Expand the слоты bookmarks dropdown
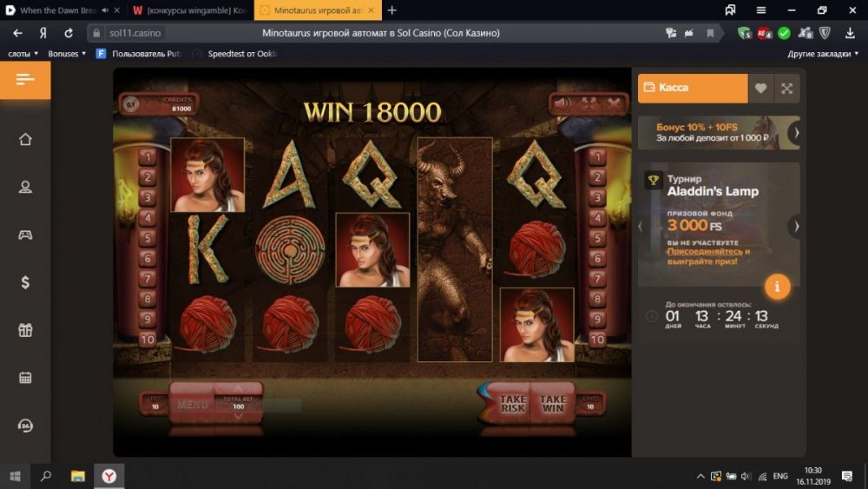Viewport: 868px width, 489px height. (23, 54)
